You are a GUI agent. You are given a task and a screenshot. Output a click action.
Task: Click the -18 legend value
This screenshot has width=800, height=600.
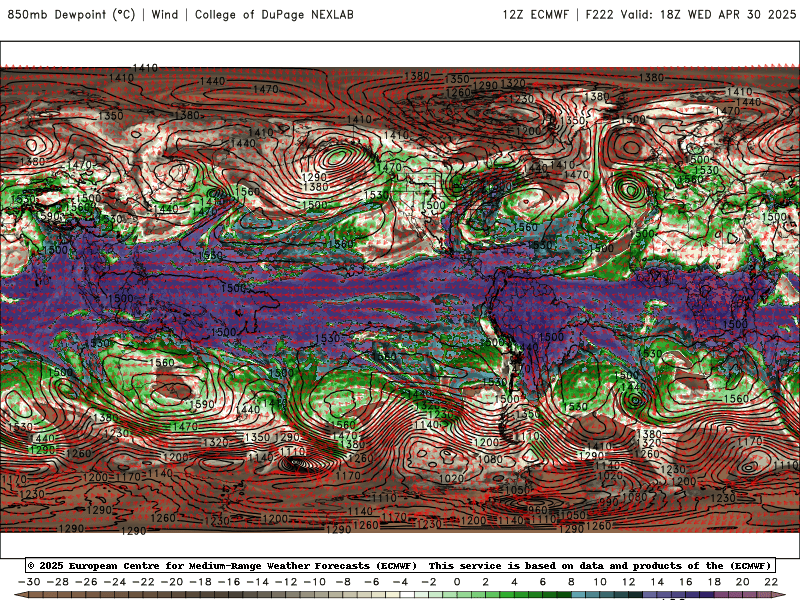201,582
